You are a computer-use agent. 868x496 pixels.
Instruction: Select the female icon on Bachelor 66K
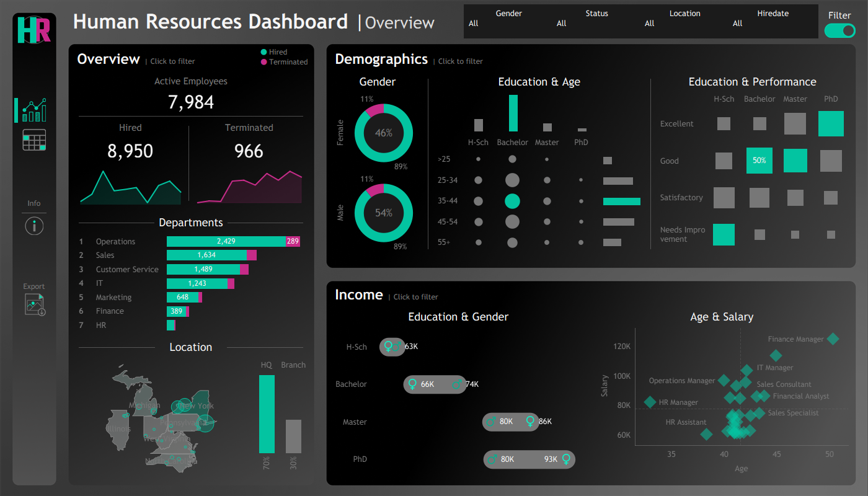coord(412,384)
